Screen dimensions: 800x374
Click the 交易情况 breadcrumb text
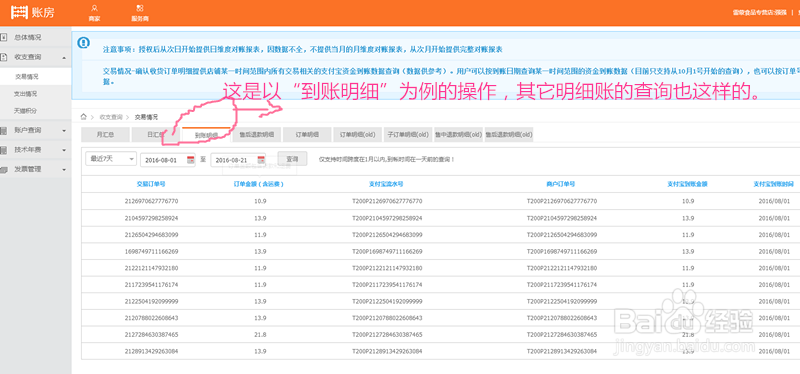click(x=146, y=117)
